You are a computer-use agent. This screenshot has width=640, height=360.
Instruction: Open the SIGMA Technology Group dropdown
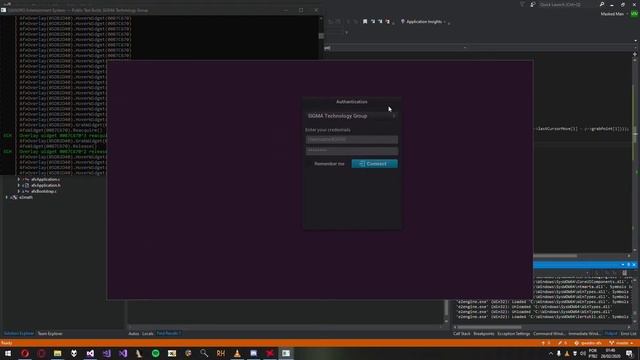351,116
